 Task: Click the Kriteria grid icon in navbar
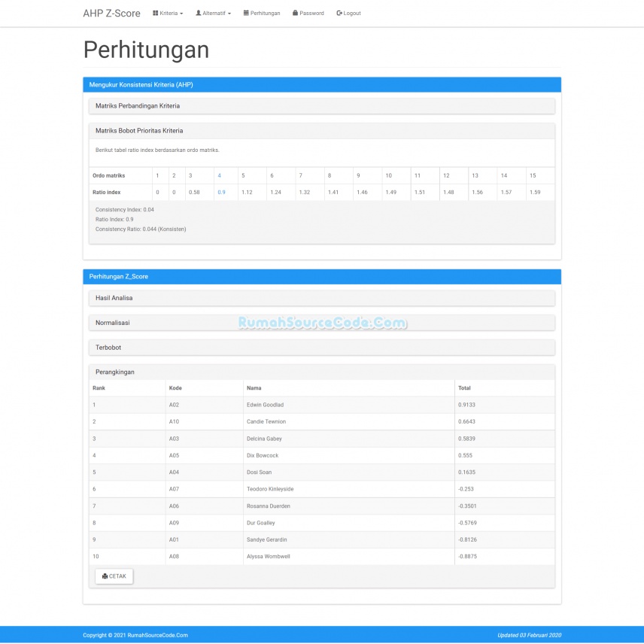pos(155,13)
